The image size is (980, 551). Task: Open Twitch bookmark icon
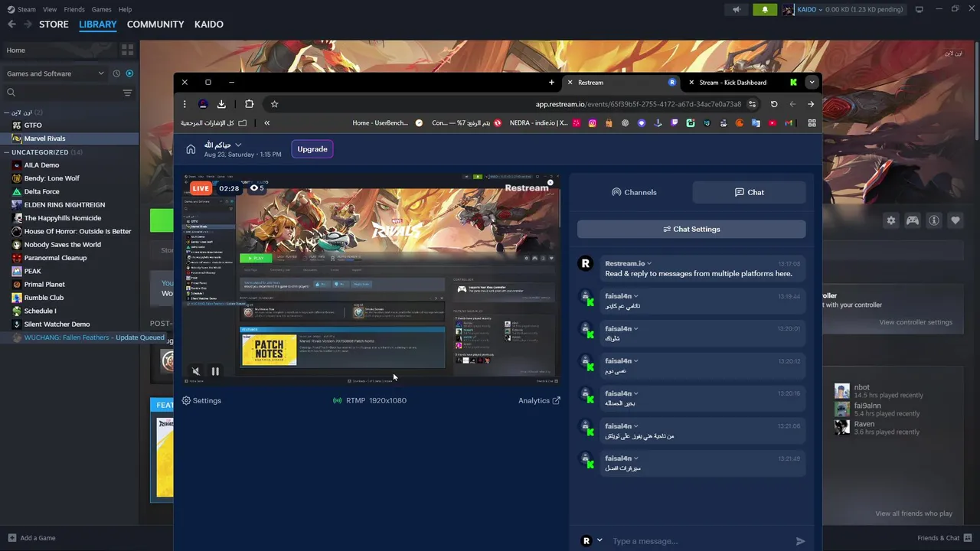click(675, 122)
